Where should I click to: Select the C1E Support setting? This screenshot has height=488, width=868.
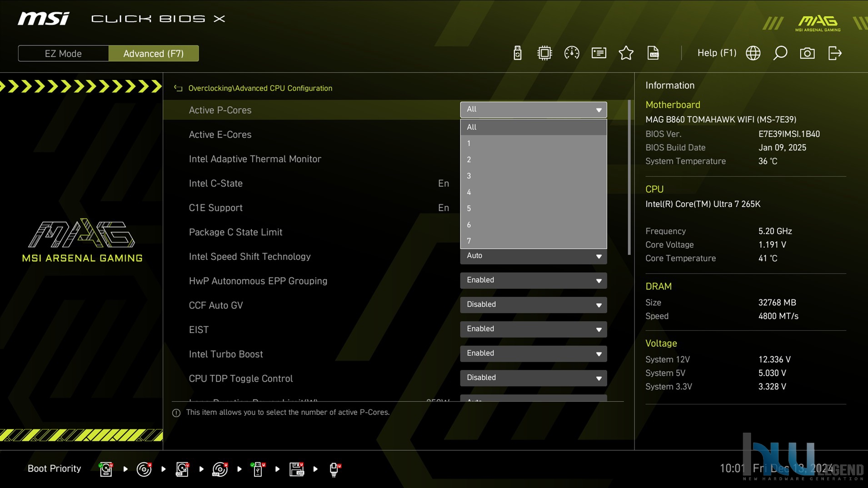point(216,208)
